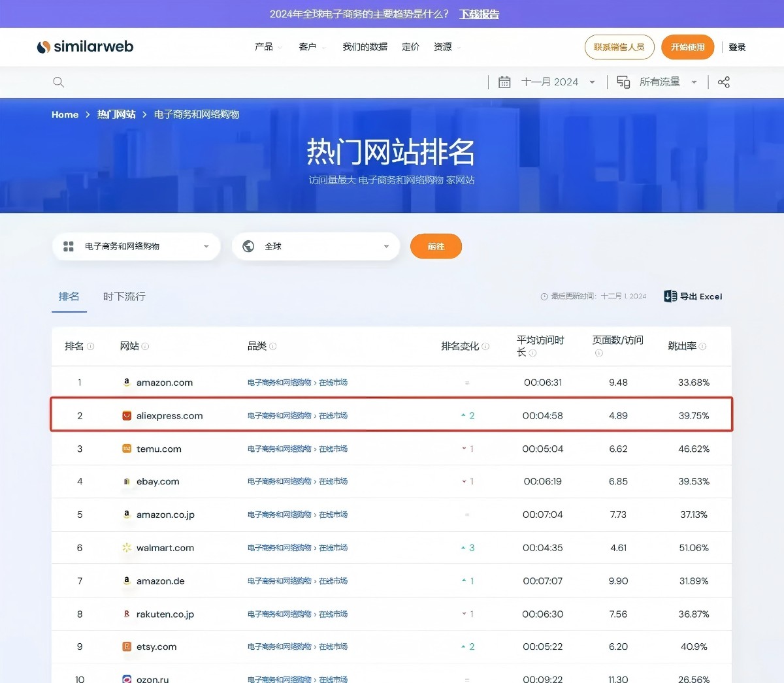Click the share icon
This screenshot has height=683, width=784.
click(x=724, y=82)
